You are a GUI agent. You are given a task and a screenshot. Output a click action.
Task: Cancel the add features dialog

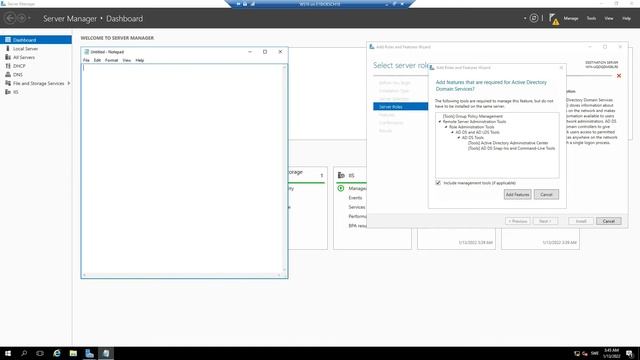tap(546, 195)
